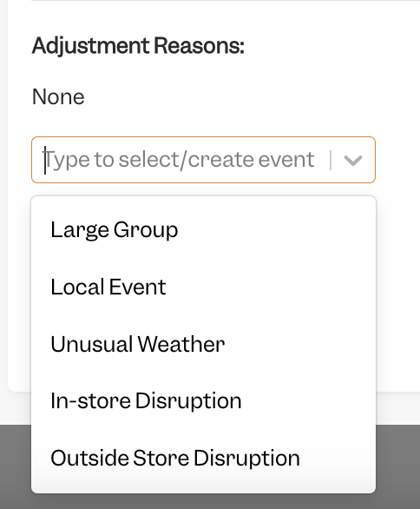Click the Adjustment Reasons heading

tap(138, 45)
